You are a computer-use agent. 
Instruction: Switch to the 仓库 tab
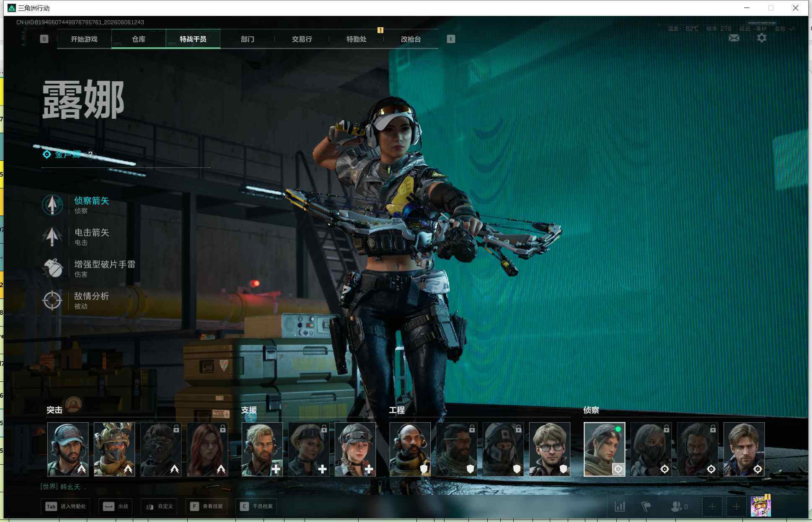(139, 39)
